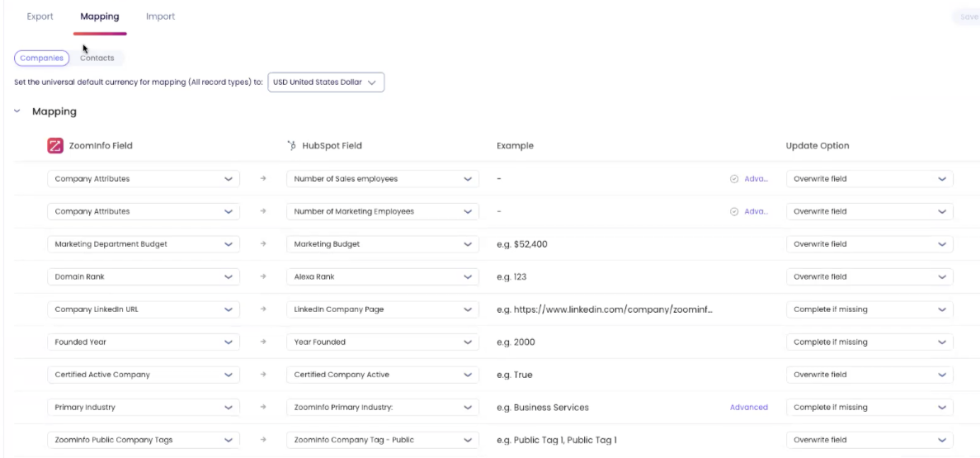Open the ZoomInfo Primary Industry: dropdown

[383, 408]
